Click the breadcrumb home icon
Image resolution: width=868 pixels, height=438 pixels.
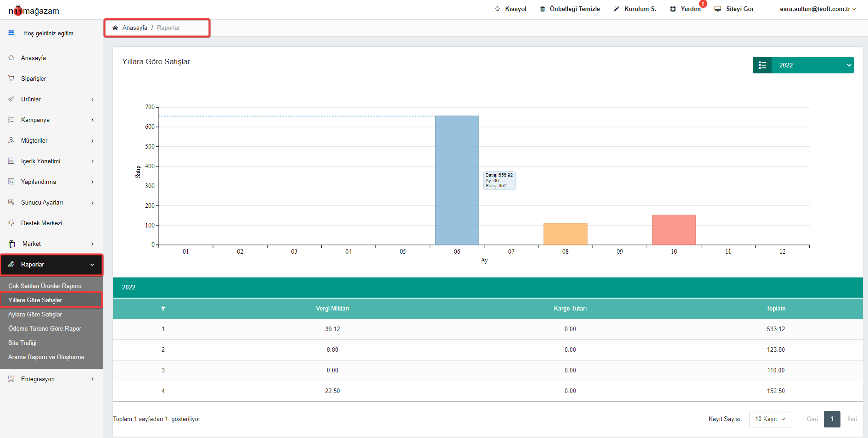[x=115, y=28]
